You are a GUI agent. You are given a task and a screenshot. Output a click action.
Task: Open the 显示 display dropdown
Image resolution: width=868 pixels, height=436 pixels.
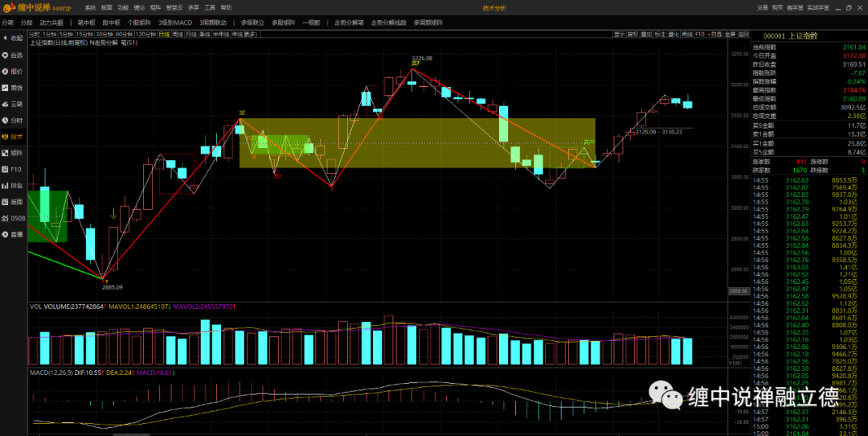point(619,35)
